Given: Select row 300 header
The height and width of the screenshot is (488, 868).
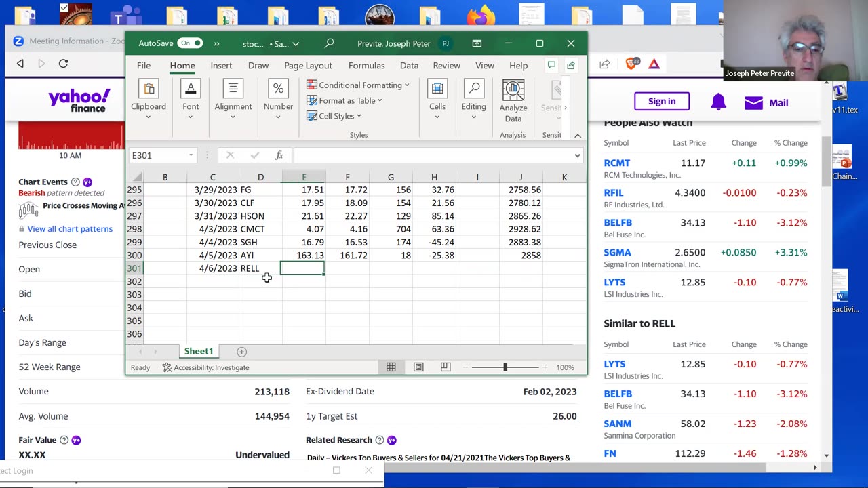Looking at the screenshot, I should coord(134,256).
